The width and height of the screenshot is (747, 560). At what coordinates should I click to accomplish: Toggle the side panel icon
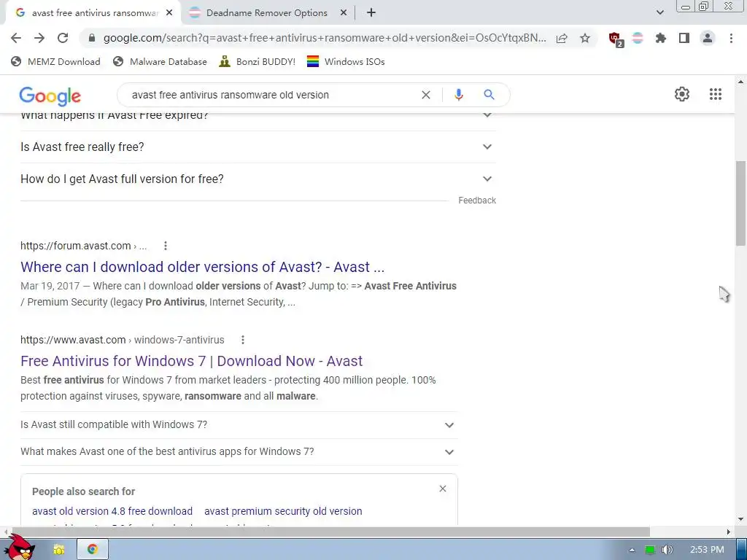pyautogui.click(x=684, y=38)
